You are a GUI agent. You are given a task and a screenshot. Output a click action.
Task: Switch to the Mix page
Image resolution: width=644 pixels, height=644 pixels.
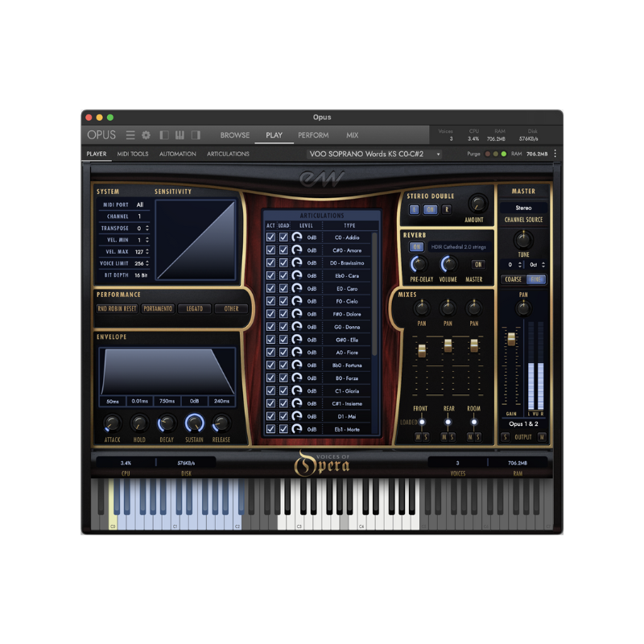tap(352, 135)
